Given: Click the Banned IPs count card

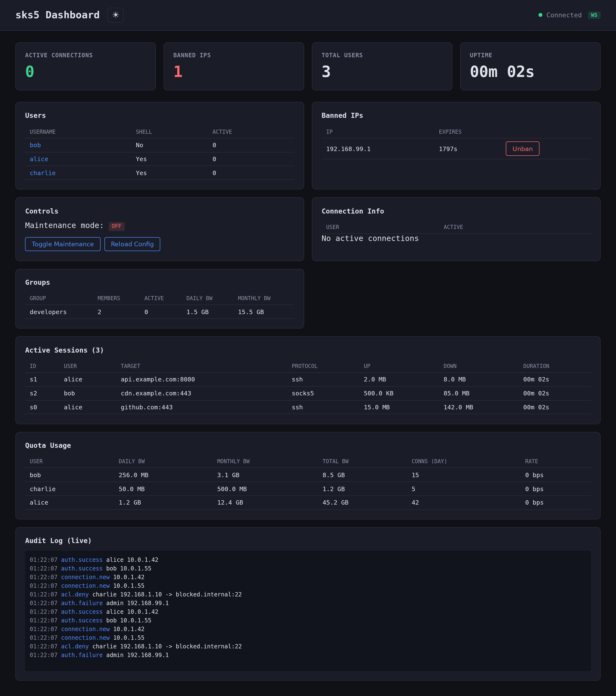Looking at the screenshot, I should (234, 66).
